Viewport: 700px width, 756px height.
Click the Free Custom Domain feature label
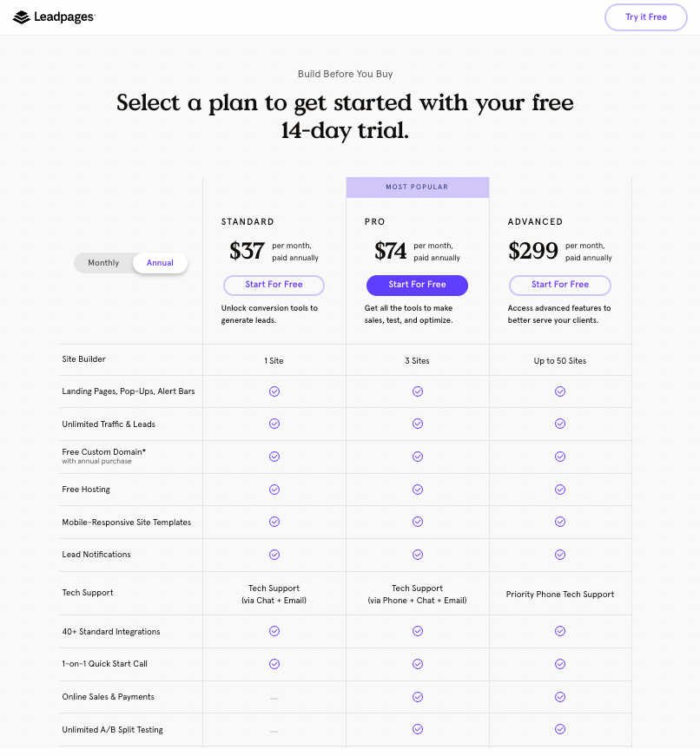coord(103,452)
